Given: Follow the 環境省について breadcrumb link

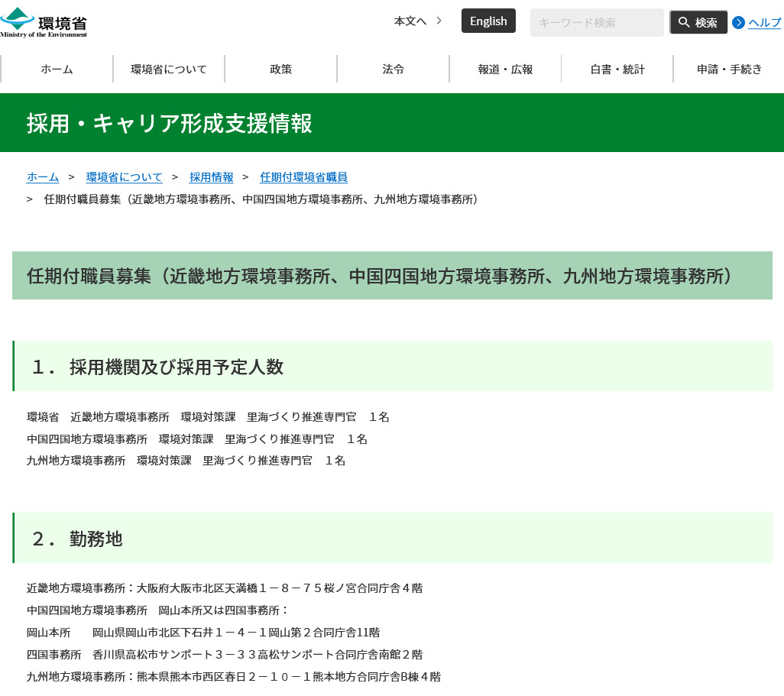Looking at the screenshot, I should pos(124,176).
